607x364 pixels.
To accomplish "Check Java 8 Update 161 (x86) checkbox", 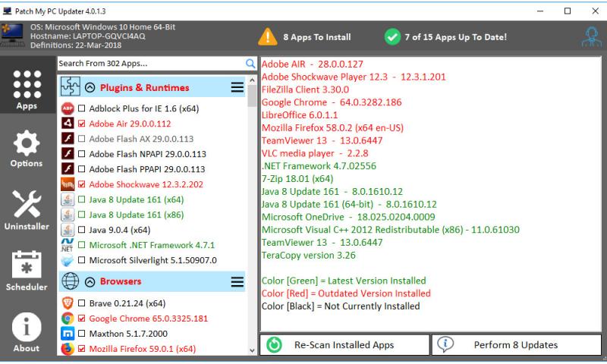I will [x=82, y=215].
